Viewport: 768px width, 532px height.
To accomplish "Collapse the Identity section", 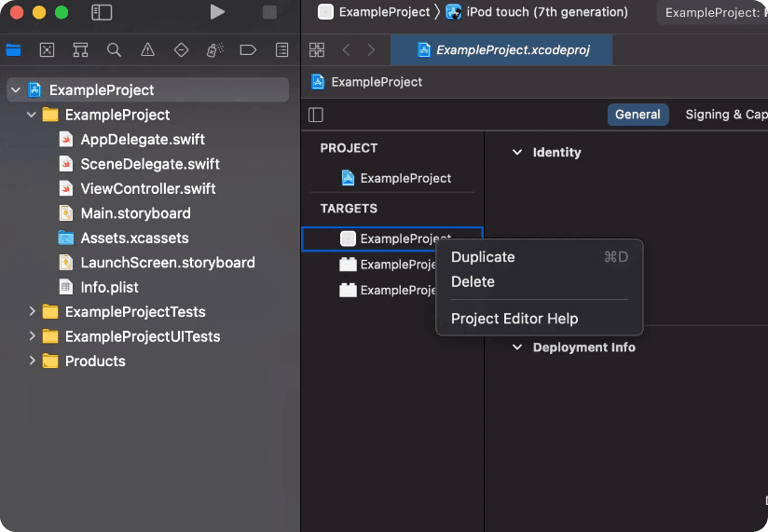I will point(516,152).
